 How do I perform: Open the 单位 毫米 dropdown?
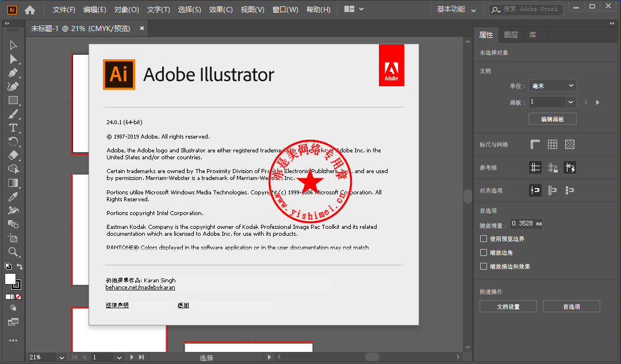[x=552, y=86]
